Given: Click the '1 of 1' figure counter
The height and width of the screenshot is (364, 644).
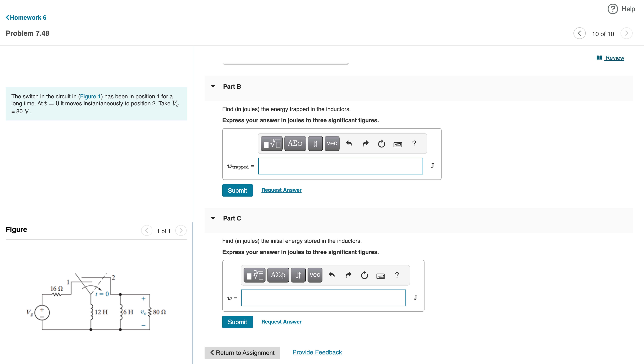Looking at the screenshot, I should click(164, 231).
